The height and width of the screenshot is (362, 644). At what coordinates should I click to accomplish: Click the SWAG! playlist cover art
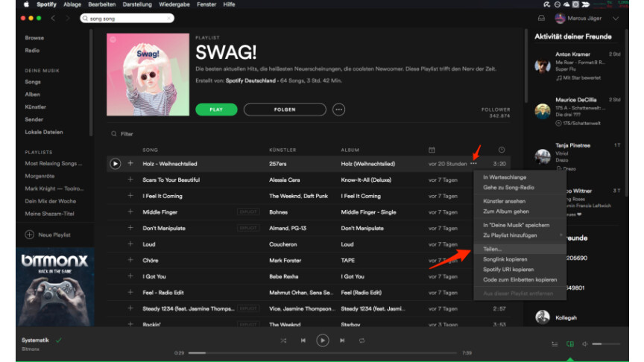pos(148,74)
